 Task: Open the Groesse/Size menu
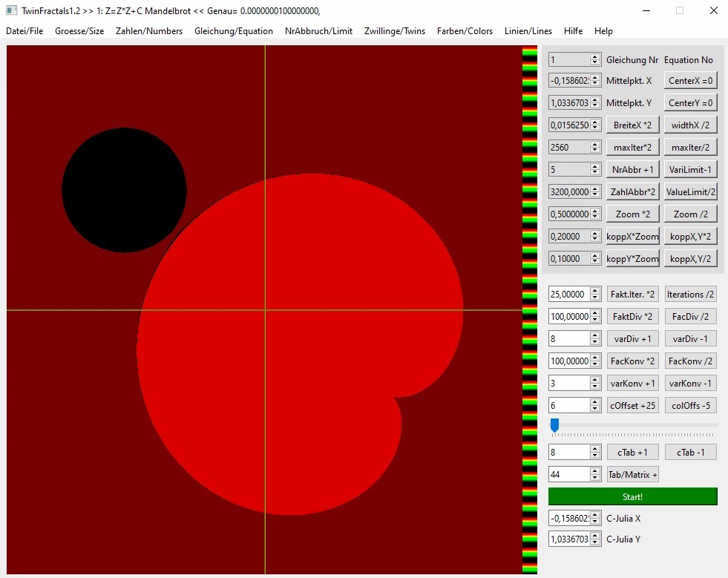(79, 31)
